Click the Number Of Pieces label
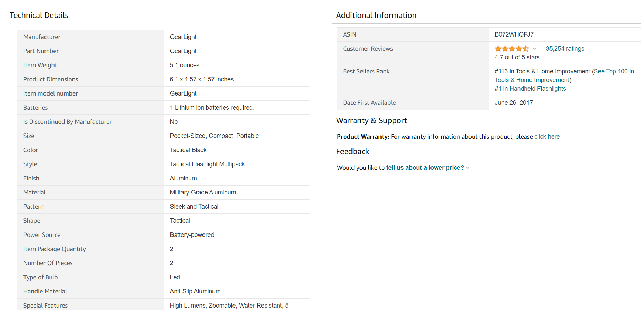Screen dimensions: 644x310 [48, 263]
